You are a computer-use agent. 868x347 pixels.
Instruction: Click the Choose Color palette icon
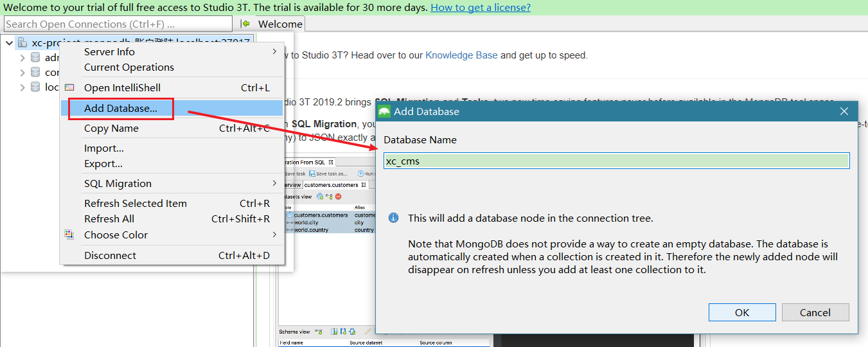pos(69,235)
